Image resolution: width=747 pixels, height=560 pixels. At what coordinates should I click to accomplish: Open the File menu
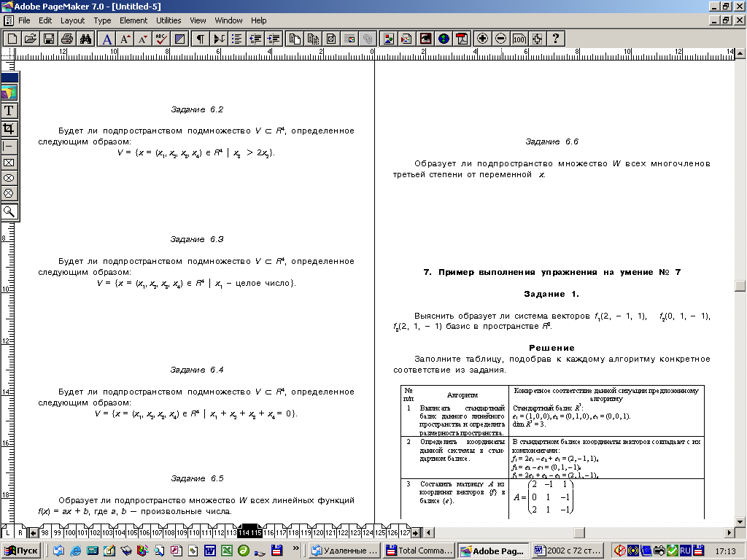pyautogui.click(x=24, y=20)
